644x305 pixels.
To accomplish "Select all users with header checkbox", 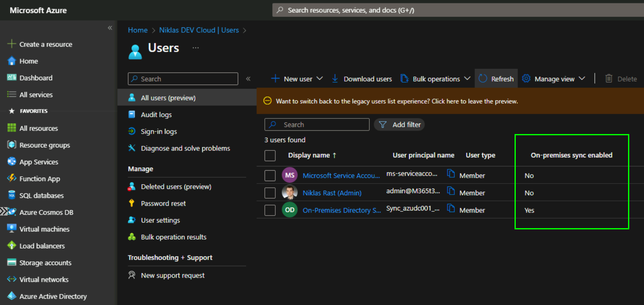I will (270, 155).
